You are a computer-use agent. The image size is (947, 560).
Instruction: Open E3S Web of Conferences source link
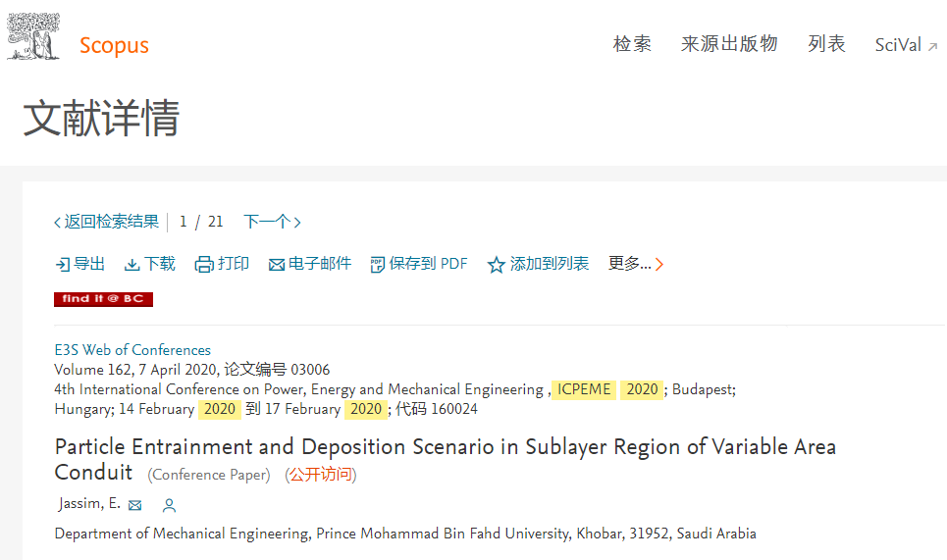(x=132, y=350)
